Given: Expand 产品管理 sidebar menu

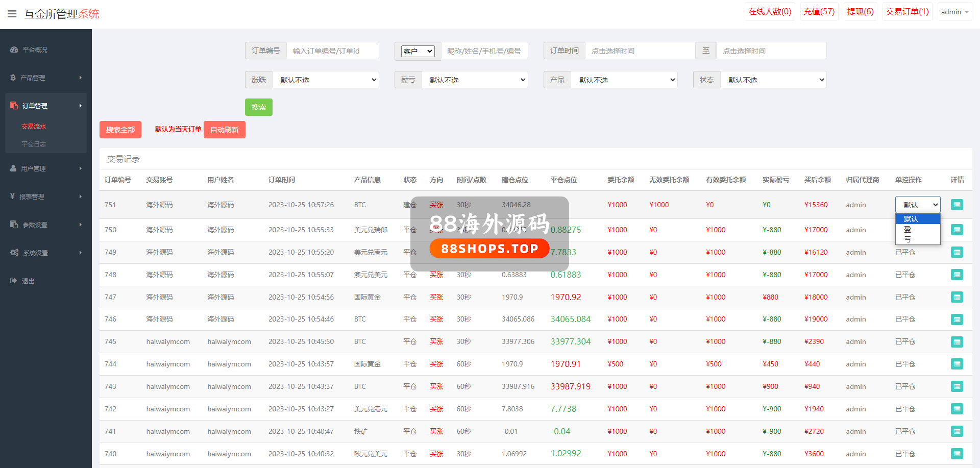Looking at the screenshot, I should click(x=46, y=78).
